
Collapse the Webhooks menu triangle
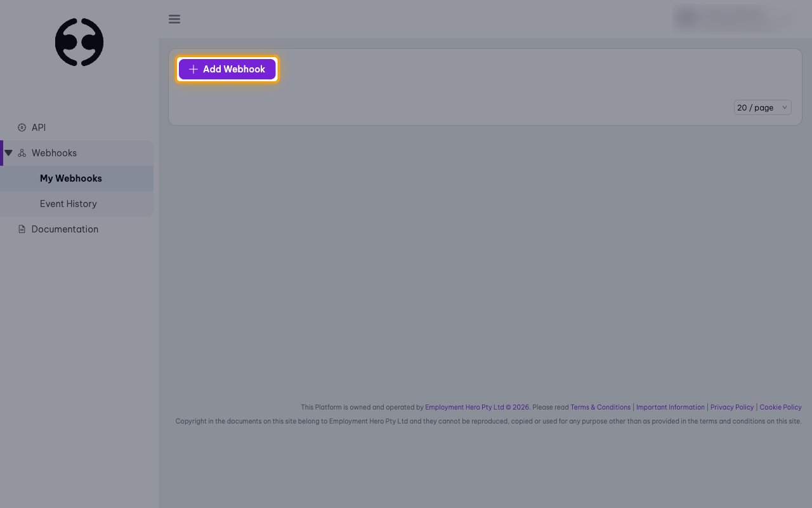pos(9,153)
